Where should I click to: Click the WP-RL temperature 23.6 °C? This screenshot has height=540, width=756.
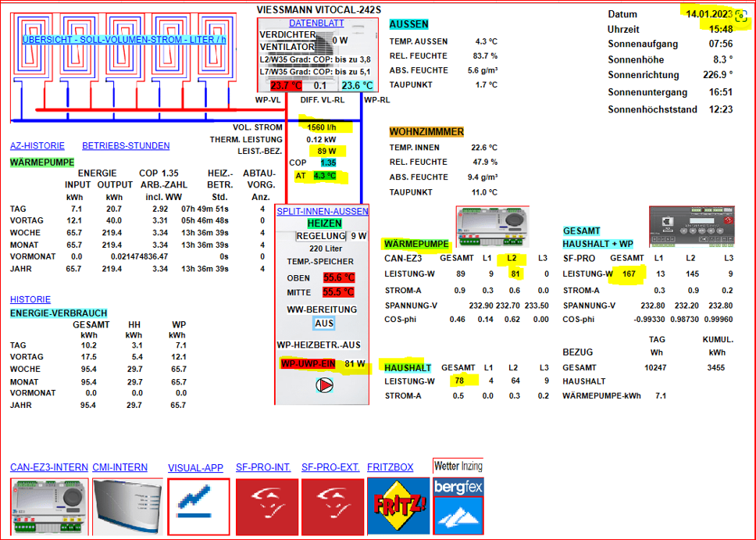[x=357, y=85]
